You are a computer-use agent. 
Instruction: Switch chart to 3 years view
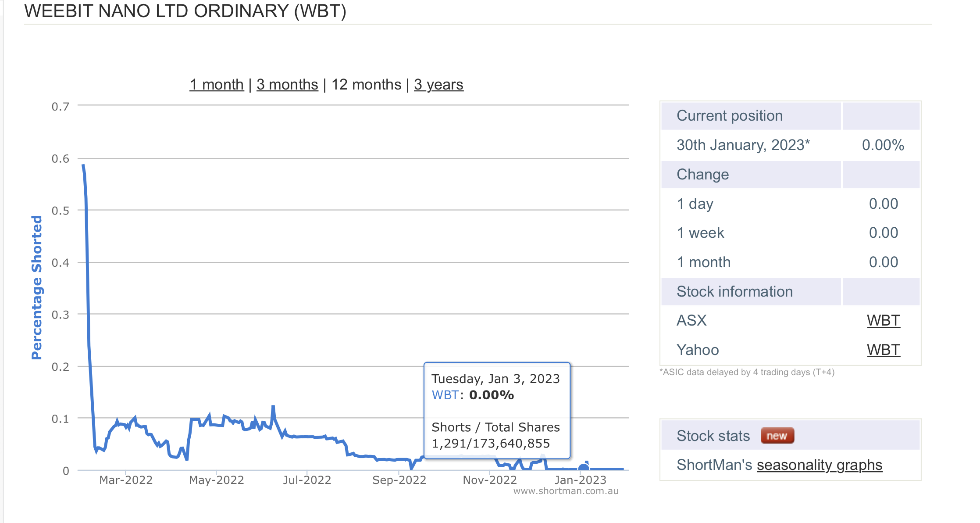point(438,84)
